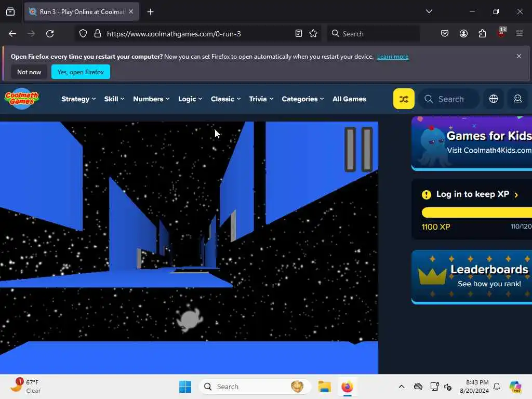Open the random game shuffle button
Screen dimensions: 532x399
point(403,99)
